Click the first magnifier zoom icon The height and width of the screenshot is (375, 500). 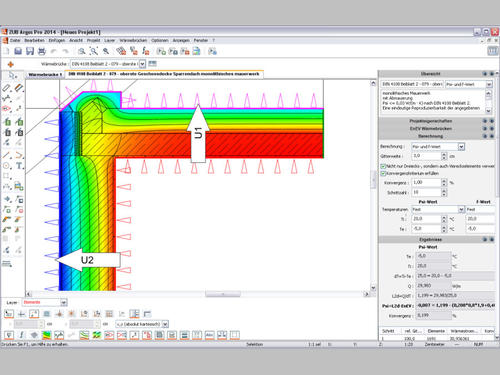pyautogui.click(x=82, y=51)
